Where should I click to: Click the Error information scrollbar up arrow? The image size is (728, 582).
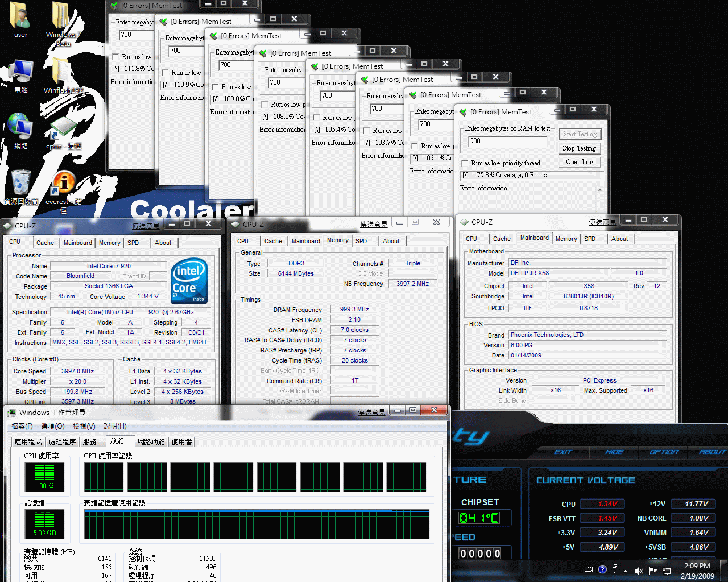coord(599,189)
